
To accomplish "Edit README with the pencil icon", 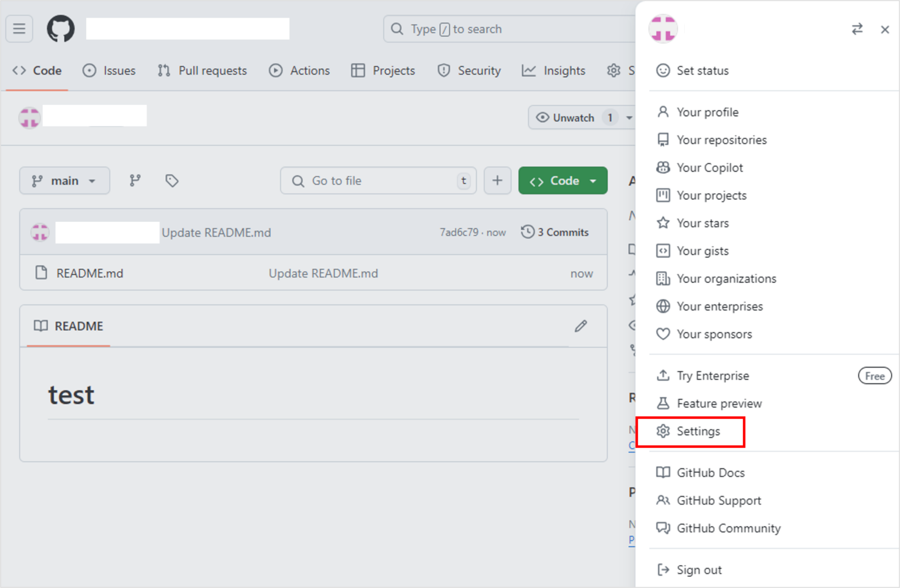I will [x=581, y=326].
